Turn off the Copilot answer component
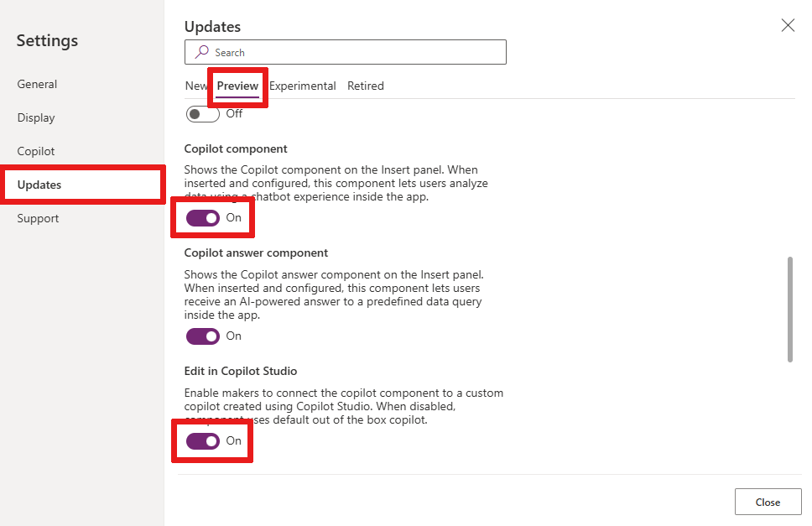The image size is (812, 526). click(x=202, y=336)
